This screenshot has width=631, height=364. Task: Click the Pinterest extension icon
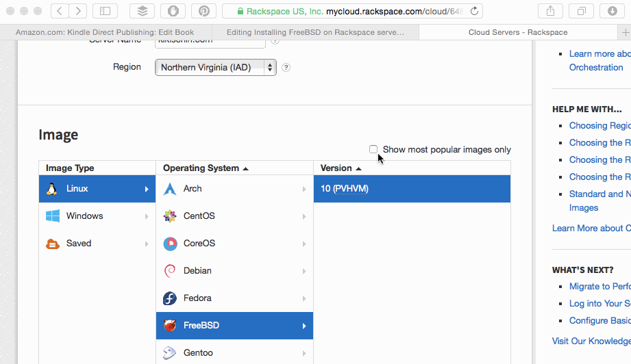point(203,11)
